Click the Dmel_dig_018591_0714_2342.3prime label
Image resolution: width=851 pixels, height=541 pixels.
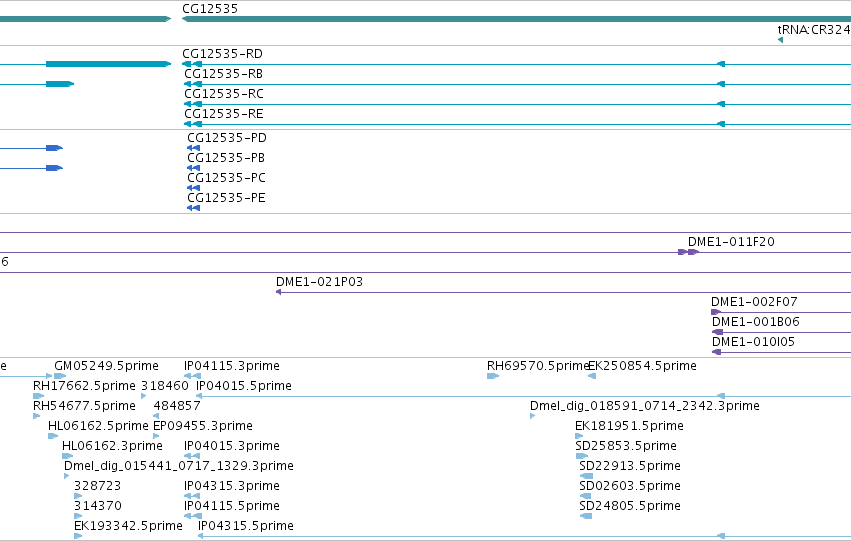click(645, 406)
